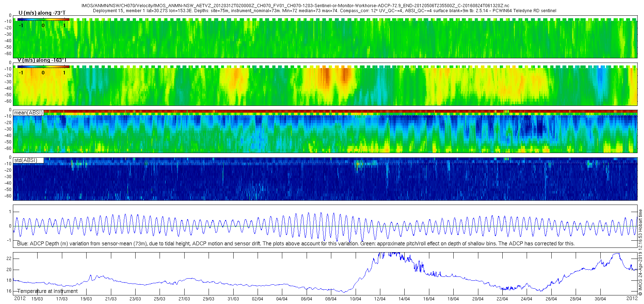
Task: Click the V velocity colorbar above the second panel
Action: coord(43,67)
